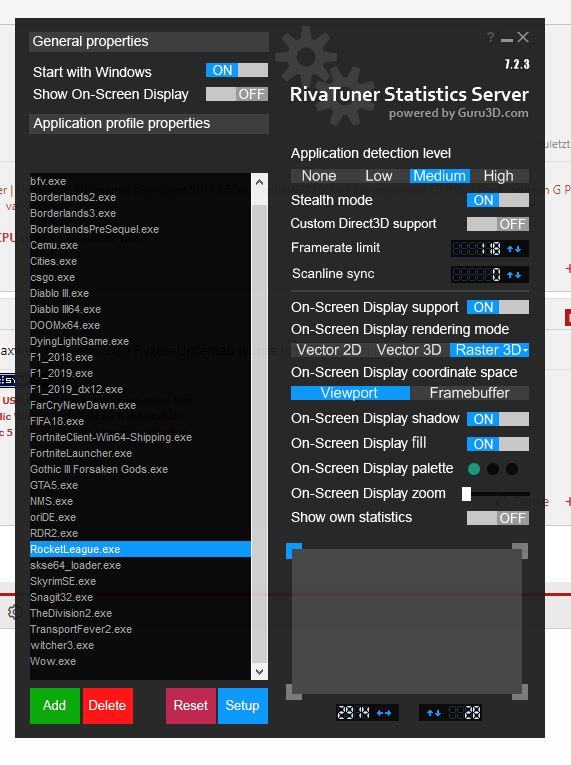Click the On-Screen Display zoom slider handle
Image resolution: width=571 pixels, height=765 pixels.
click(467, 494)
